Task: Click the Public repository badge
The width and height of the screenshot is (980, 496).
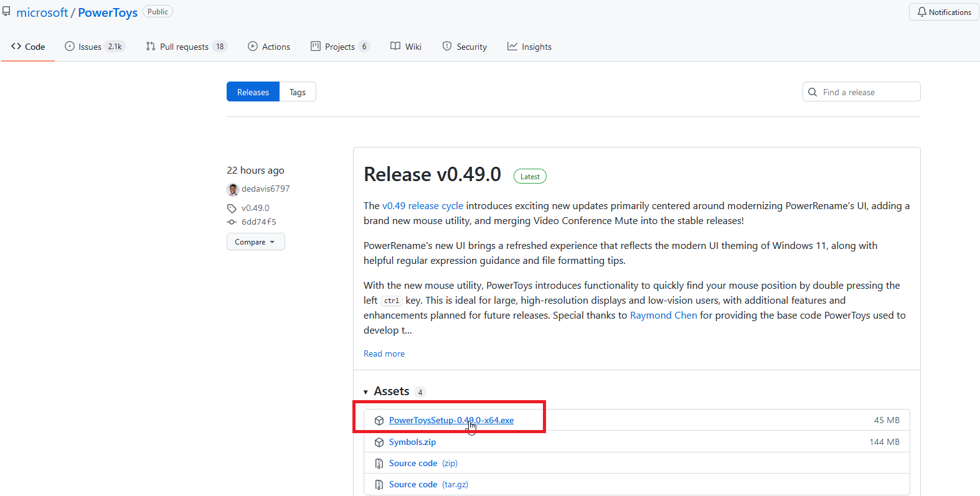Action: (158, 12)
